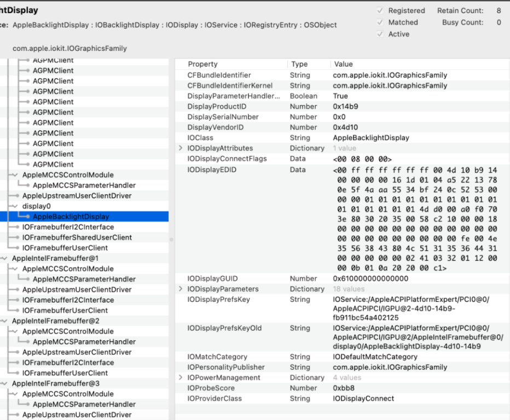Sort by the Property column header
The image size is (510, 420).
202,64
